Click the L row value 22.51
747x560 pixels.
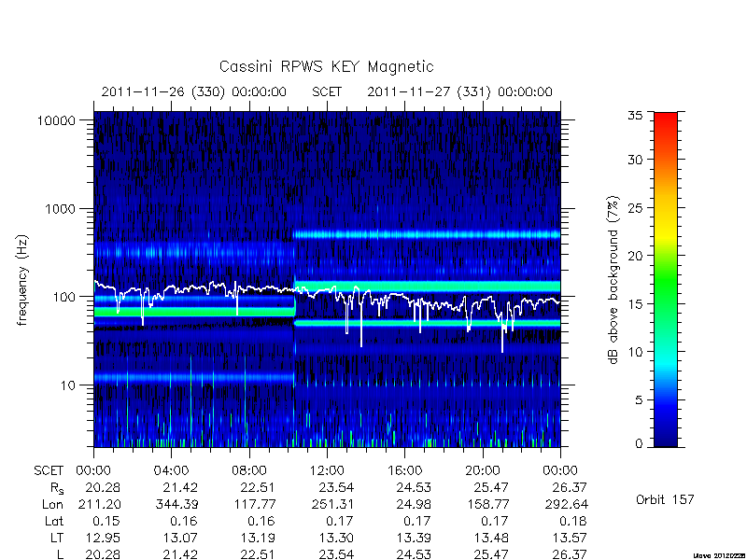(x=258, y=554)
